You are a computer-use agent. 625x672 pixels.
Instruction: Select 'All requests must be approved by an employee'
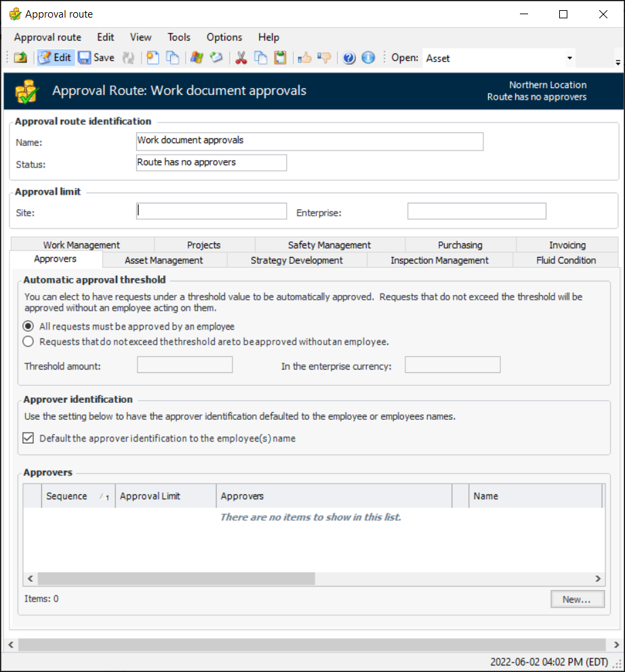tap(28, 326)
